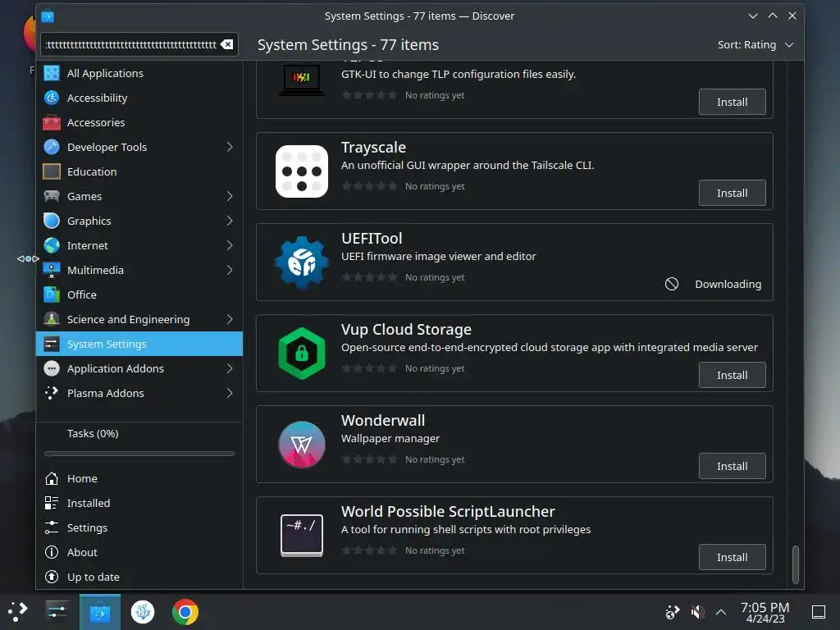Click the Discover icon in the taskbar
840x630 pixels.
click(99, 612)
